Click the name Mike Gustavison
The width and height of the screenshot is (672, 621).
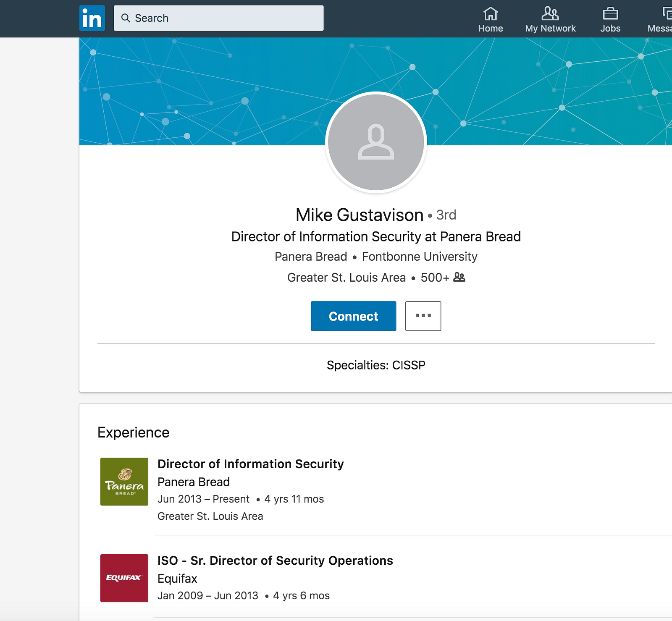[x=360, y=215]
